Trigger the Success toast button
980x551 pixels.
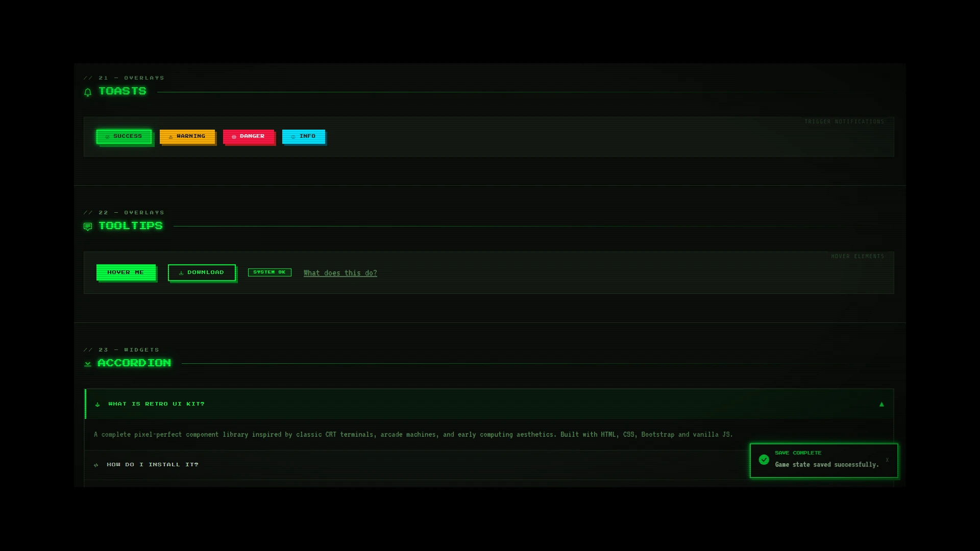124,136
